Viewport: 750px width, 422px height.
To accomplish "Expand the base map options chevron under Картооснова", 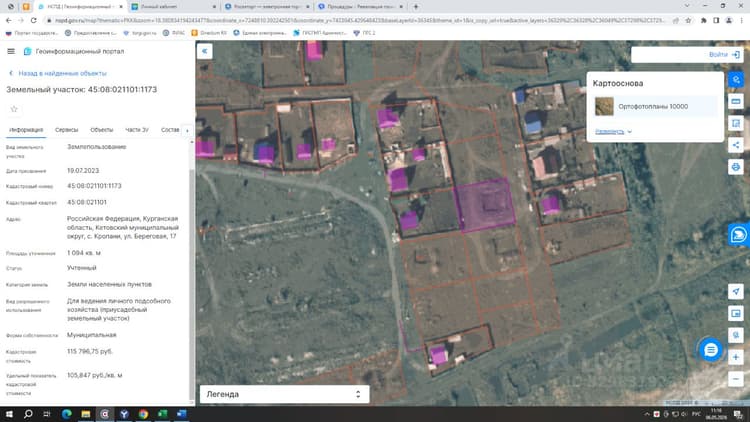I will coord(629,132).
